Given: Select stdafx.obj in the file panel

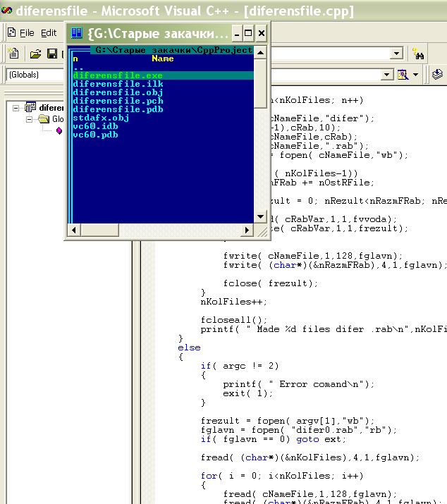Looking at the screenshot, I should [x=101, y=118].
